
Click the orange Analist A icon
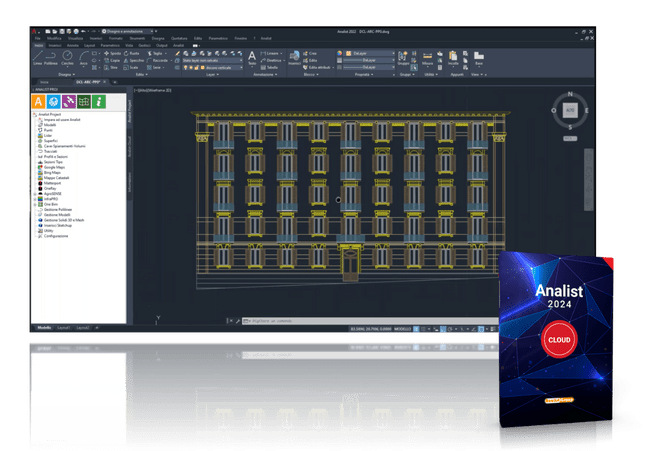[x=39, y=101]
